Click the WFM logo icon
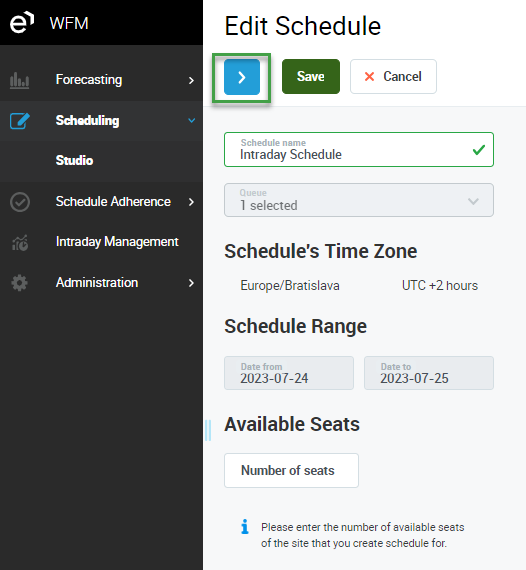This screenshot has height=570, width=526. (x=22, y=23)
